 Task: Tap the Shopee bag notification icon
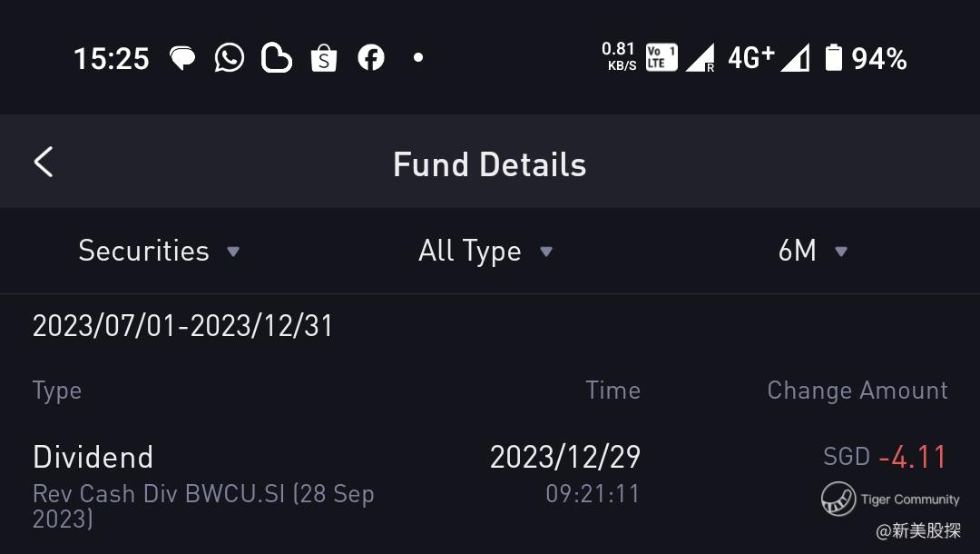(324, 58)
